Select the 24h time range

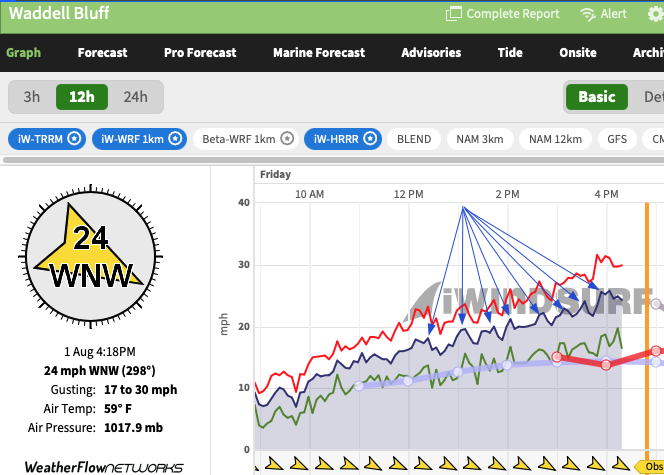[136, 97]
